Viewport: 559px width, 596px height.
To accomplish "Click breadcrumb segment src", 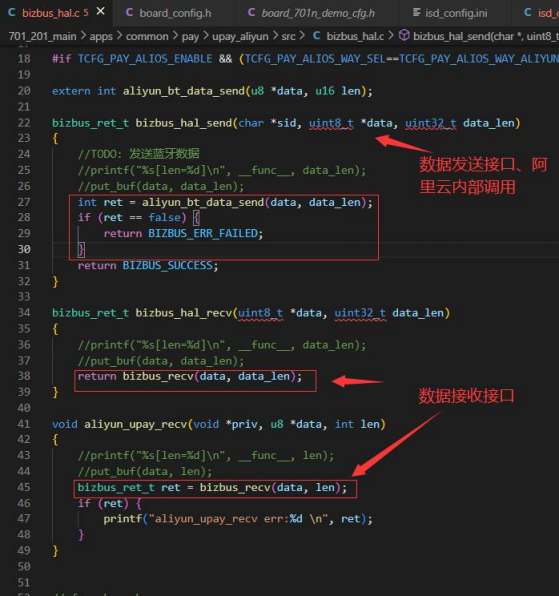I will click(x=288, y=36).
